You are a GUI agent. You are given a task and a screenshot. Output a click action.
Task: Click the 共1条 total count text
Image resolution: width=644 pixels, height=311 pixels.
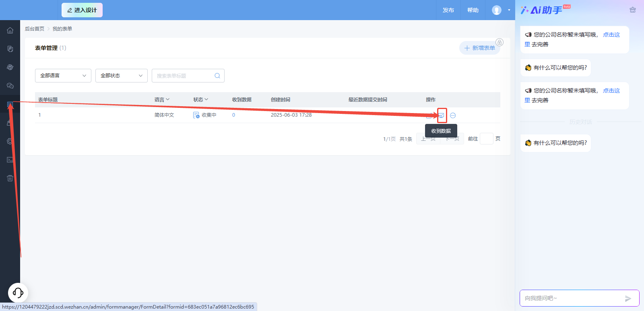[x=406, y=139]
